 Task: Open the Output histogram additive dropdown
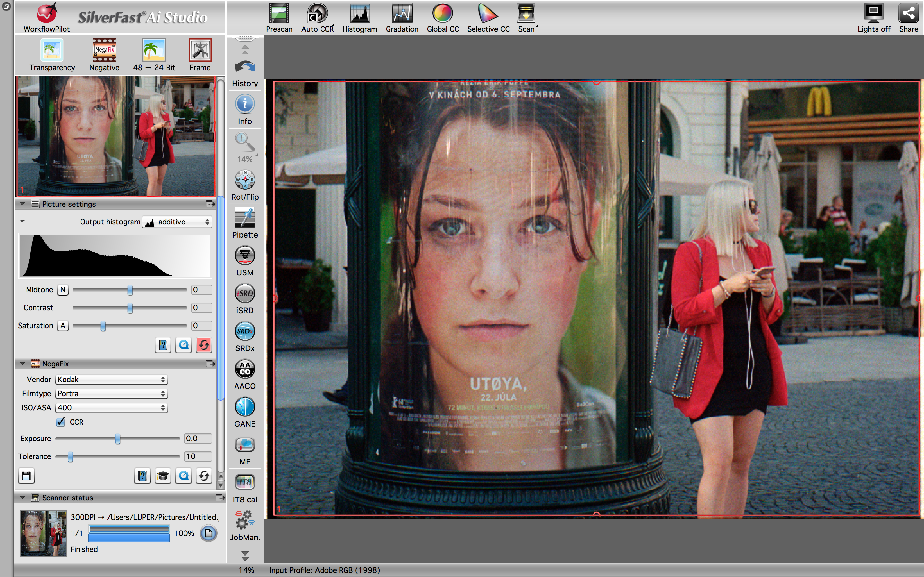point(177,222)
